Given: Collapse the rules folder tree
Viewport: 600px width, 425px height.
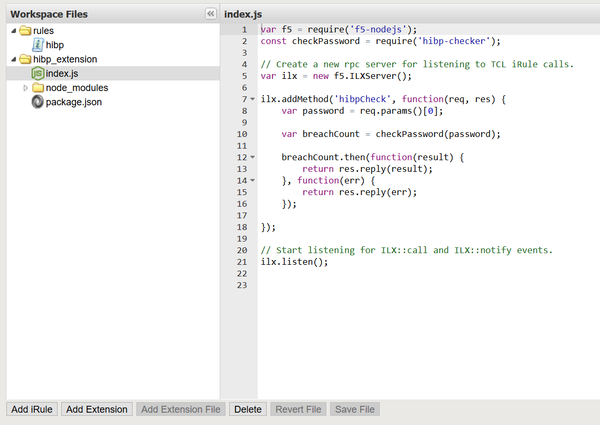Looking at the screenshot, I should [12, 31].
